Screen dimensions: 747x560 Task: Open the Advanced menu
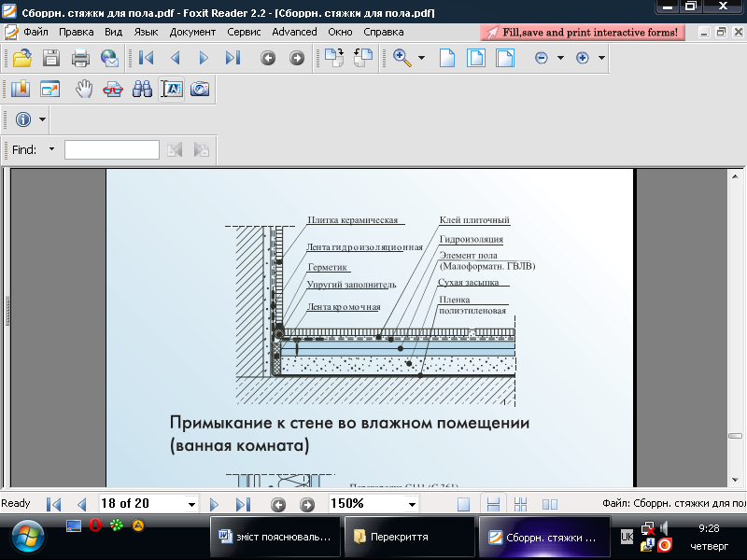[x=294, y=32]
